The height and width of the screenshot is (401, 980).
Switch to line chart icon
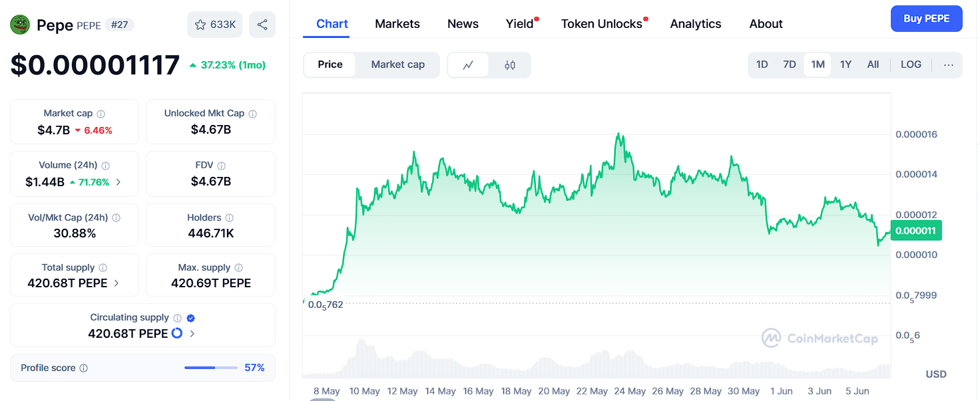pos(468,65)
